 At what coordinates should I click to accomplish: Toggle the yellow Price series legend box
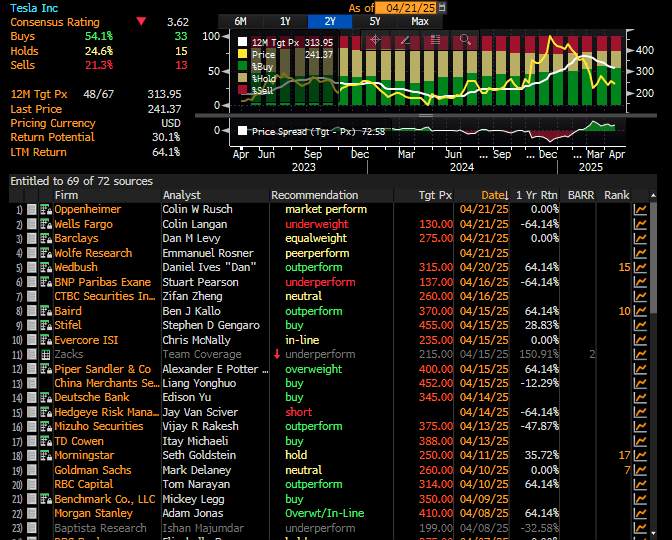click(x=243, y=55)
